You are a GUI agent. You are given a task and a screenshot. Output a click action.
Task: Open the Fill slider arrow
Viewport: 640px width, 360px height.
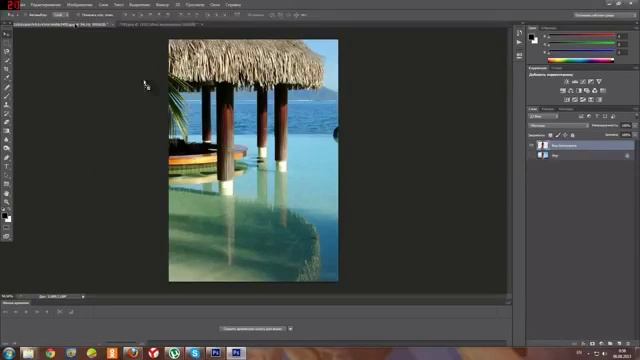635,135
